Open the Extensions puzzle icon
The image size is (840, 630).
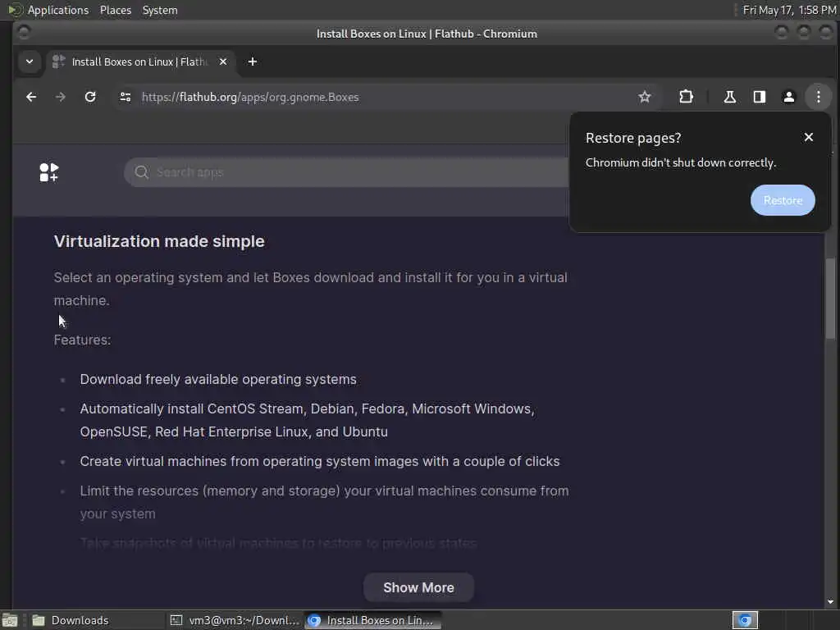pos(686,97)
